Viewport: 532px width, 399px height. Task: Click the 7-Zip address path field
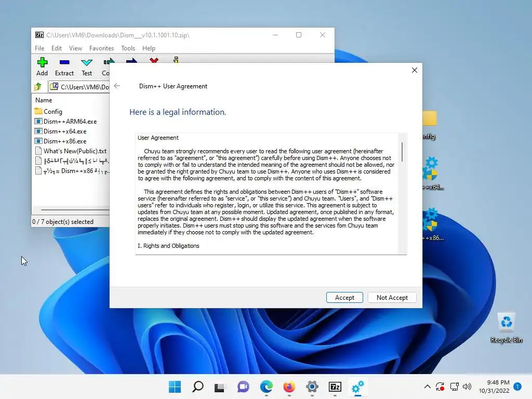(79, 87)
